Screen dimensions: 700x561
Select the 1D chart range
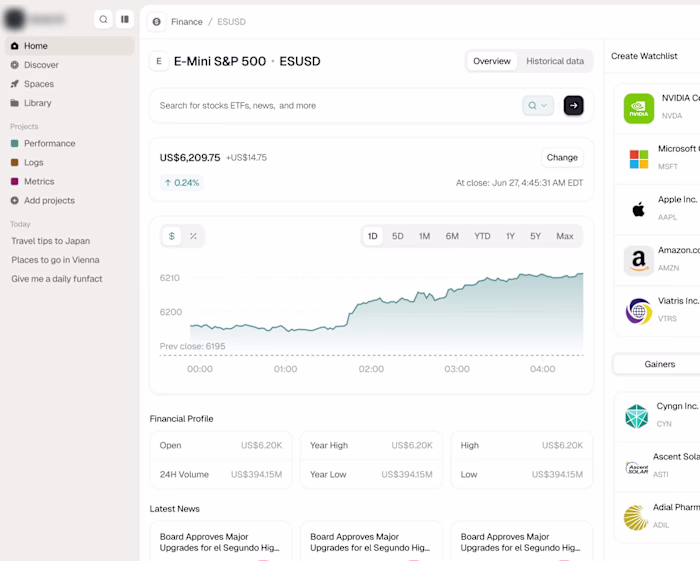[372, 236]
